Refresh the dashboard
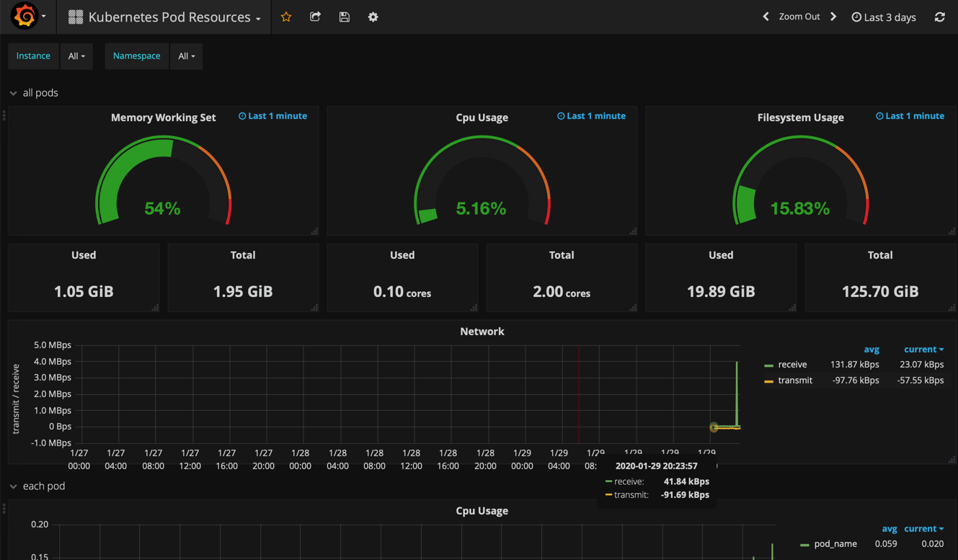Viewport: 958px width, 560px height. tap(940, 17)
